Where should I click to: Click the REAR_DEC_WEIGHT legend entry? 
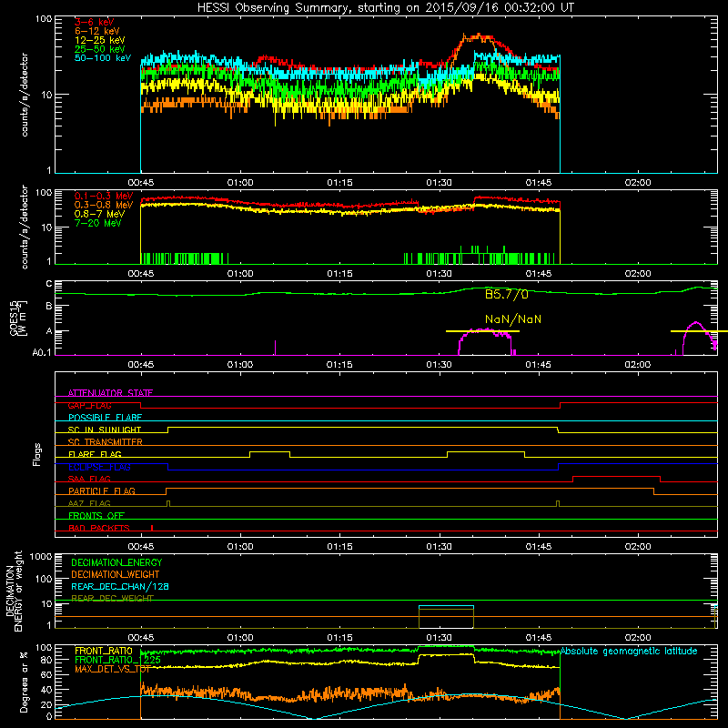coord(112,598)
